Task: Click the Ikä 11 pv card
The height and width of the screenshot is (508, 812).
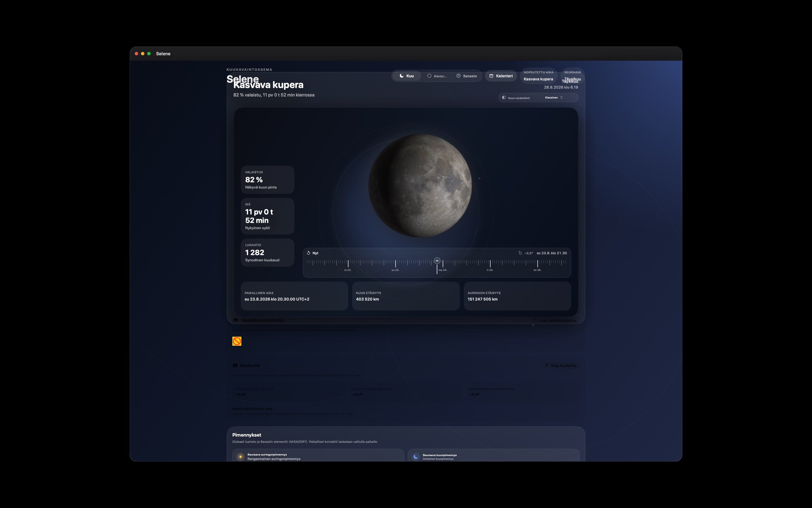Action: click(267, 216)
